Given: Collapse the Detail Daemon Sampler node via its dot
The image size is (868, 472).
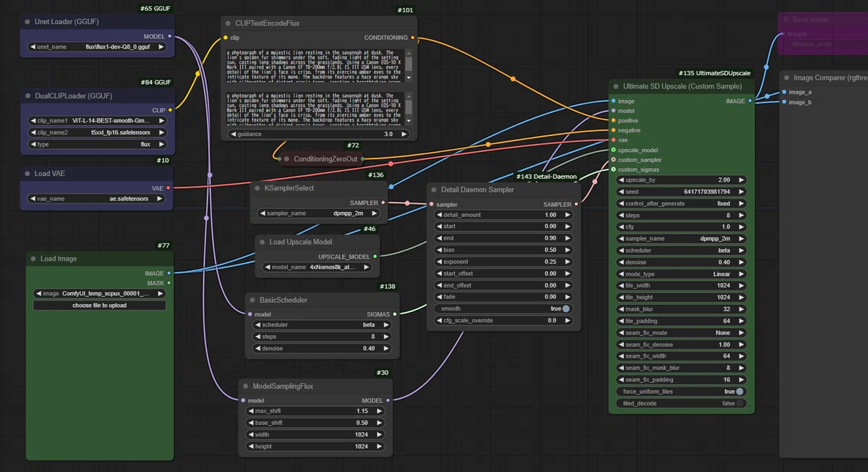Looking at the screenshot, I should [x=433, y=190].
